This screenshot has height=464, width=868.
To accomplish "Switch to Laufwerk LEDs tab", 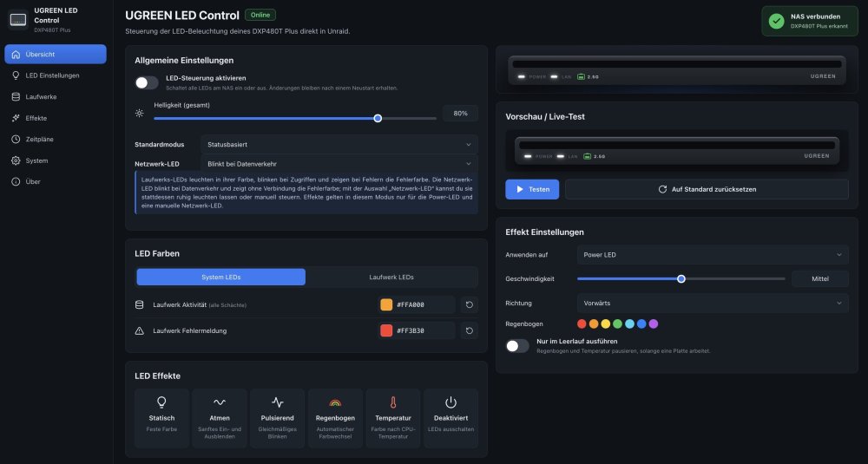I will [391, 277].
